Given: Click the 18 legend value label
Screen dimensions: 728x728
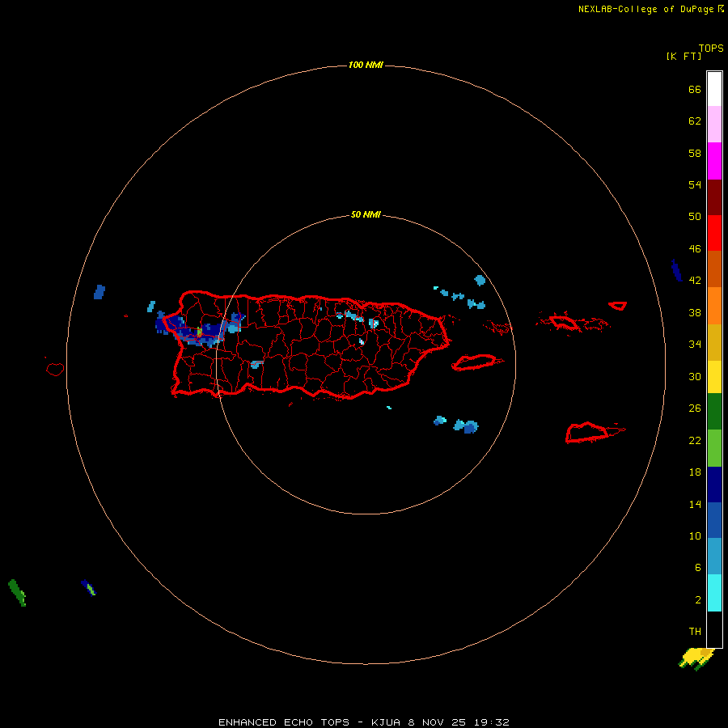Looking at the screenshot, I should click(x=695, y=472).
